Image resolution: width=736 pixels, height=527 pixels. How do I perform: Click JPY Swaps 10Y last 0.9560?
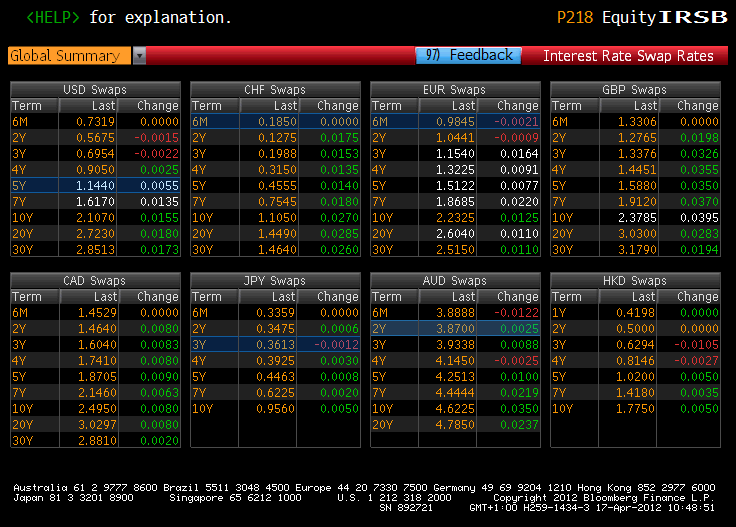click(x=276, y=408)
